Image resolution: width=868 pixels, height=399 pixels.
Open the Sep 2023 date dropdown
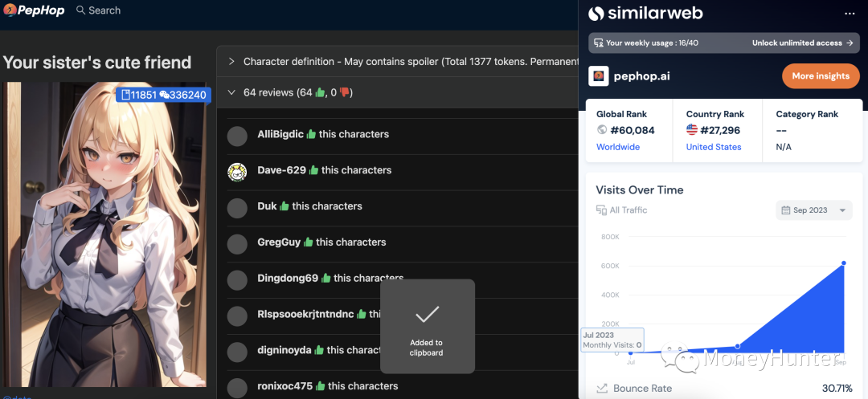click(x=813, y=210)
